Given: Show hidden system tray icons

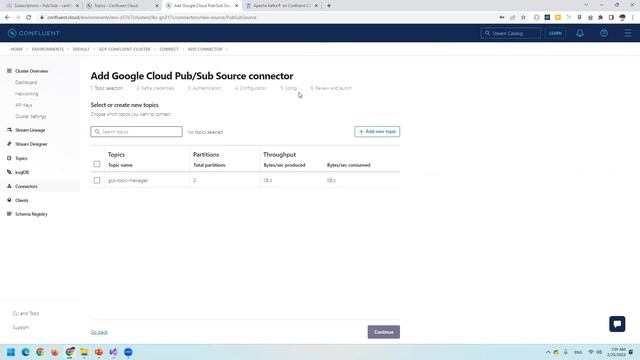Looking at the screenshot, I should tap(548, 352).
